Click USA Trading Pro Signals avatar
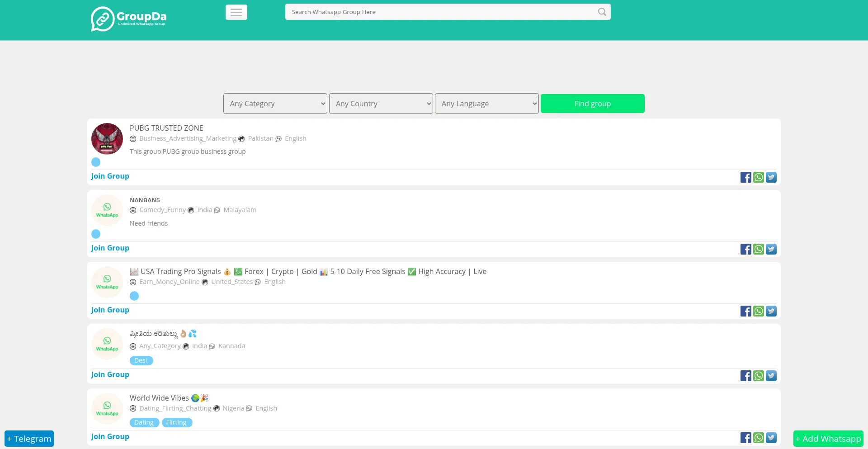This screenshot has width=868, height=449. [x=107, y=282]
